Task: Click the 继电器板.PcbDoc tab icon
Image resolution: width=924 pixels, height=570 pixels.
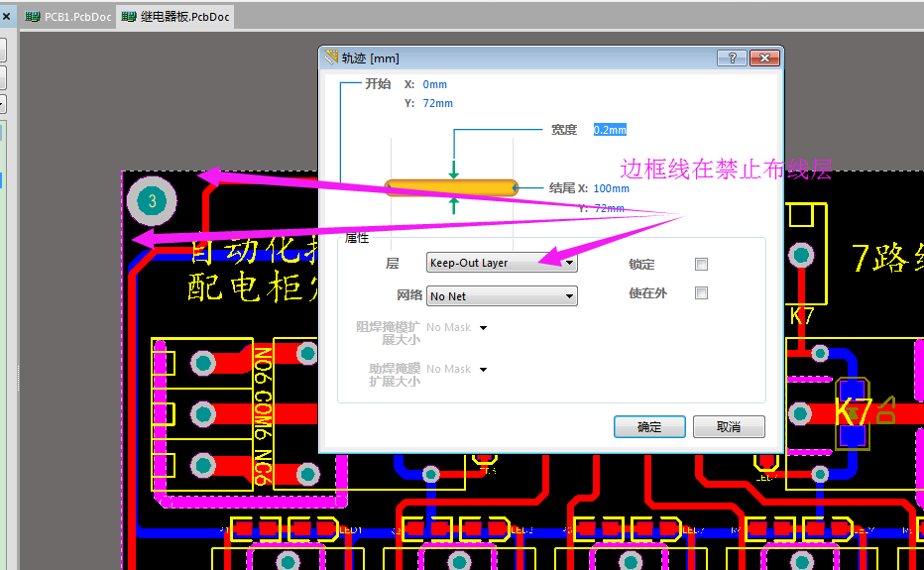Action: pos(129,17)
